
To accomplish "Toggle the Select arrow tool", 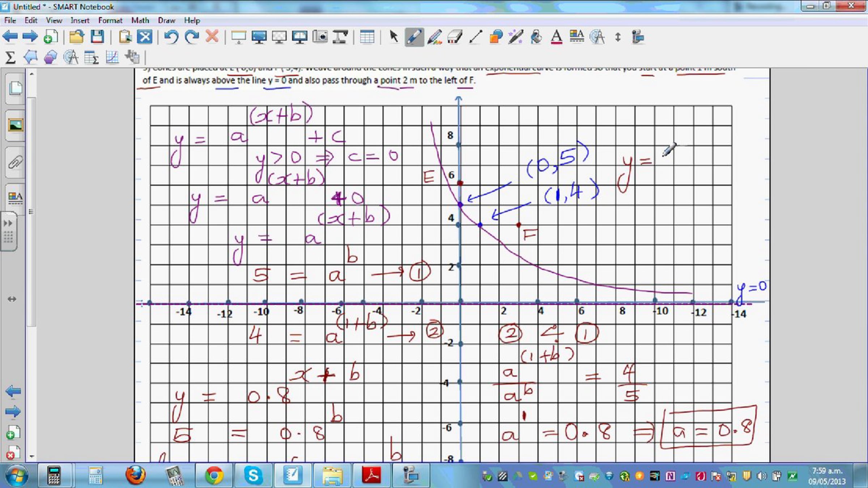I will (393, 37).
